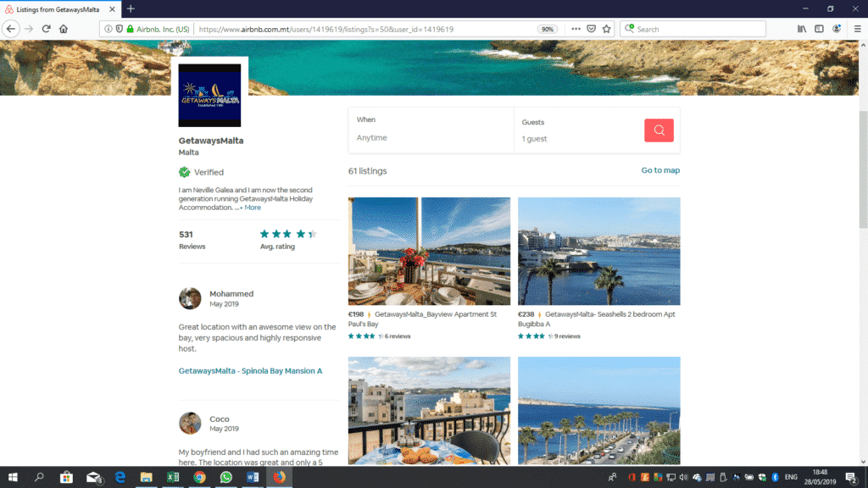Open the Windows Start menu
868x488 pixels.
coord(13,477)
